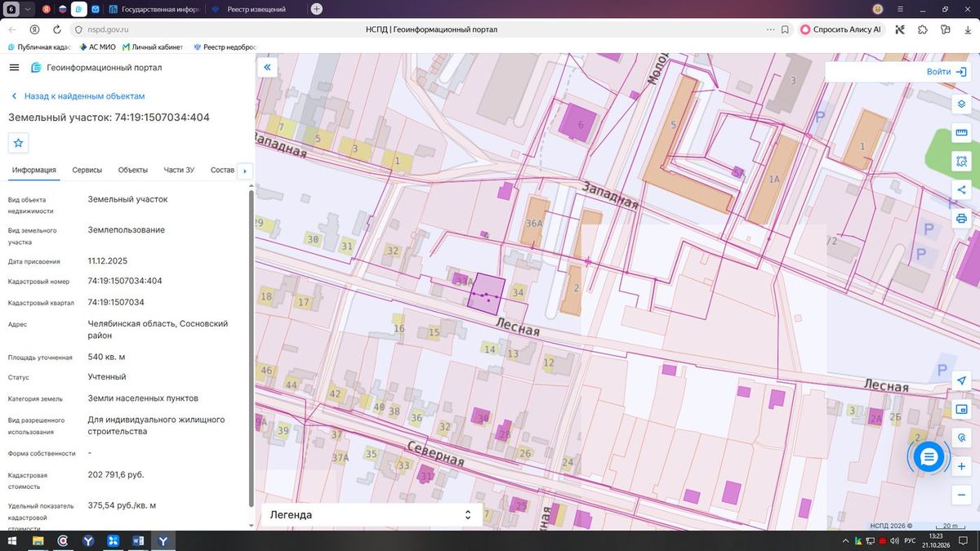This screenshot has height=551, width=980.
Task: Switch to the Части ЗУ tab
Action: click(179, 170)
